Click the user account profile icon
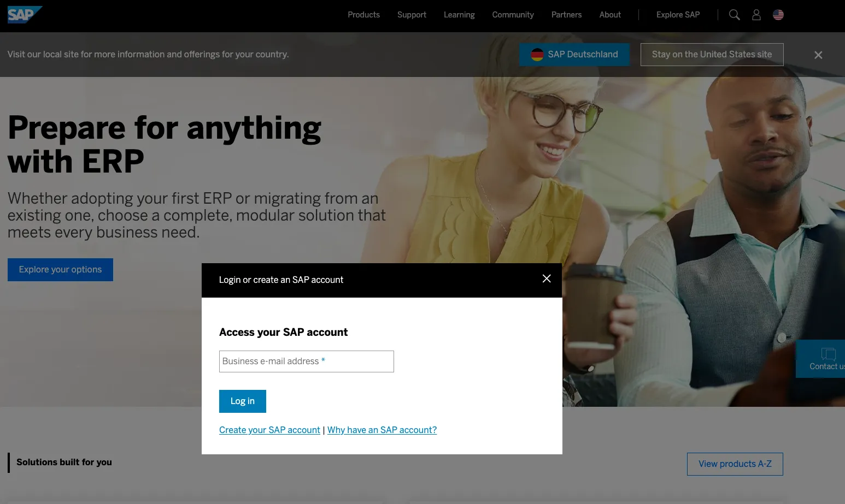The image size is (845, 504). [756, 15]
